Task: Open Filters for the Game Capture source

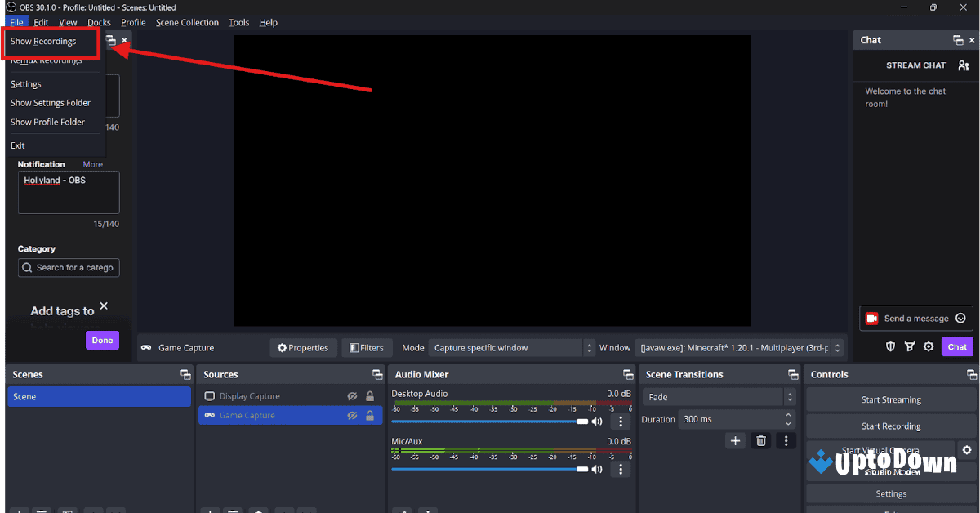Action: pyautogui.click(x=367, y=347)
